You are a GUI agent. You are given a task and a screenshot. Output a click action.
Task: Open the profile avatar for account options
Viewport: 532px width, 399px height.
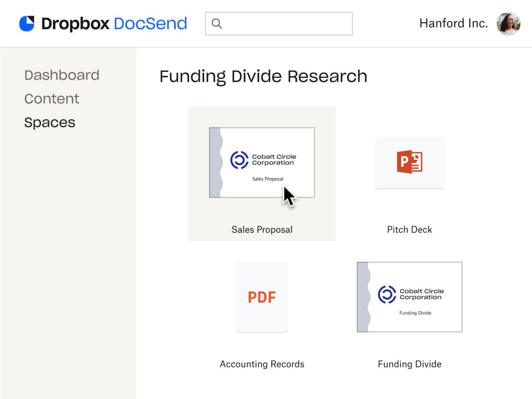[508, 23]
